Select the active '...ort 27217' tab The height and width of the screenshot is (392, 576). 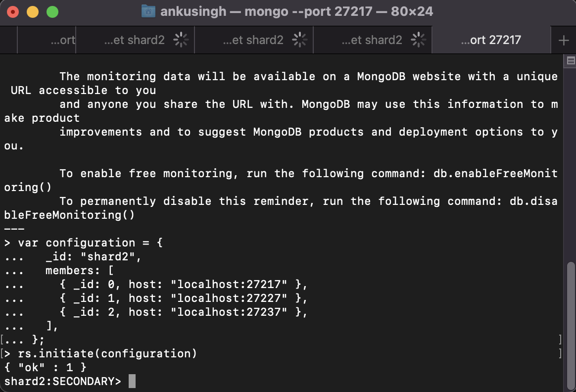click(490, 40)
